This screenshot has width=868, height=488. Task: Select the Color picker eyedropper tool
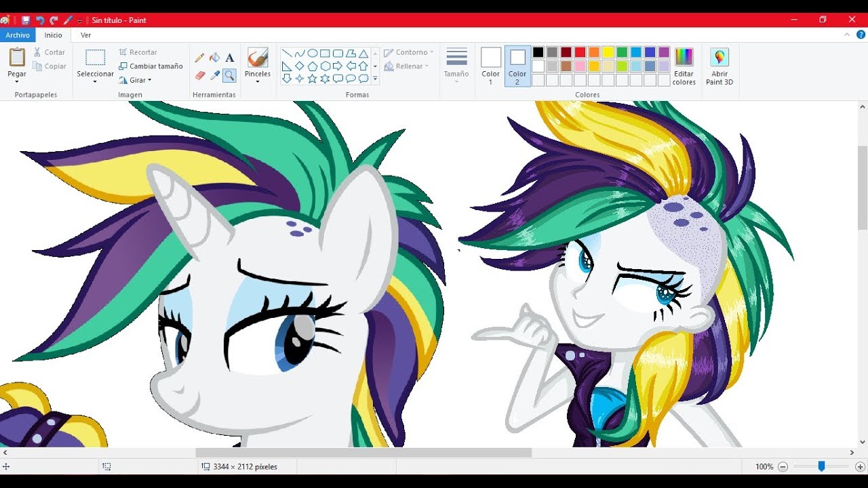coord(214,75)
